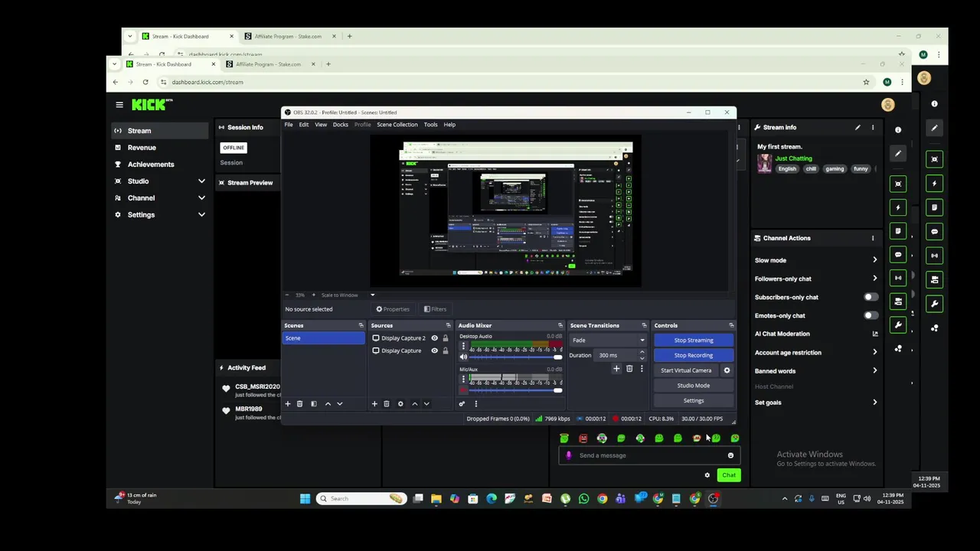Viewport: 980px width, 551px height.
Task: Move source down in Sources dock
Action: tap(426, 404)
